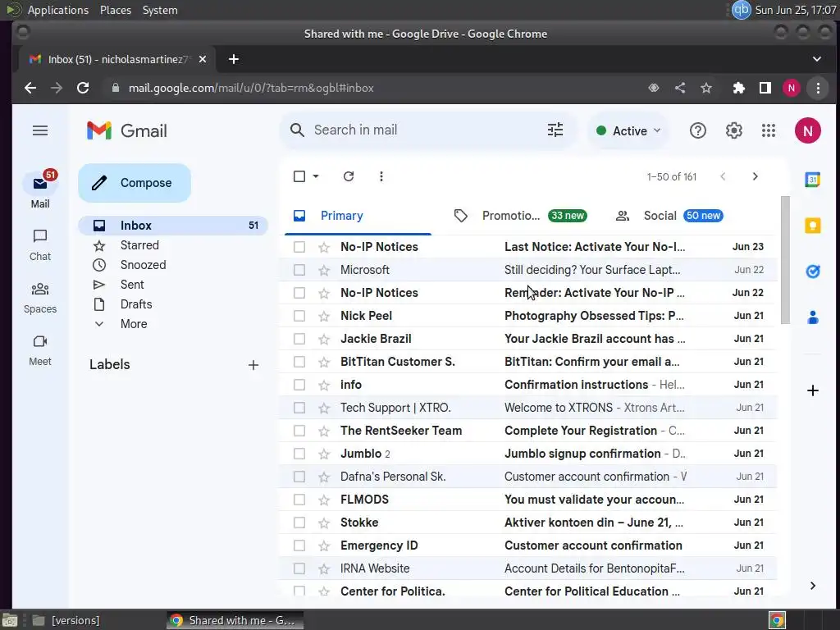Tick the info email checkbox
Image resolution: width=840 pixels, height=630 pixels.
click(299, 386)
